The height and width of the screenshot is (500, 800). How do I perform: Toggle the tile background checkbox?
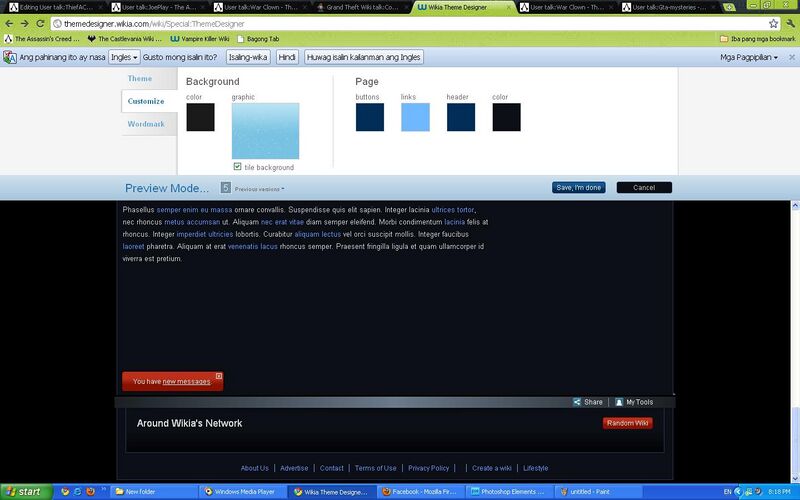point(237,166)
